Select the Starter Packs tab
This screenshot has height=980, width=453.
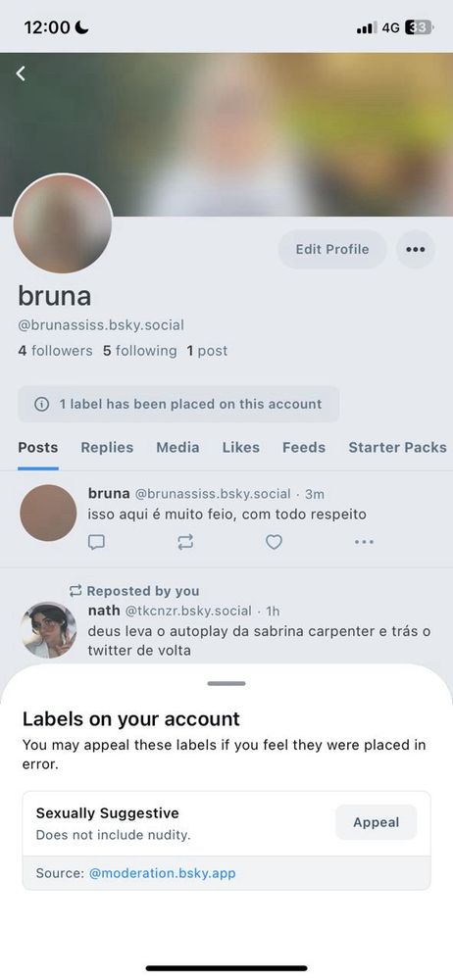(397, 448)
